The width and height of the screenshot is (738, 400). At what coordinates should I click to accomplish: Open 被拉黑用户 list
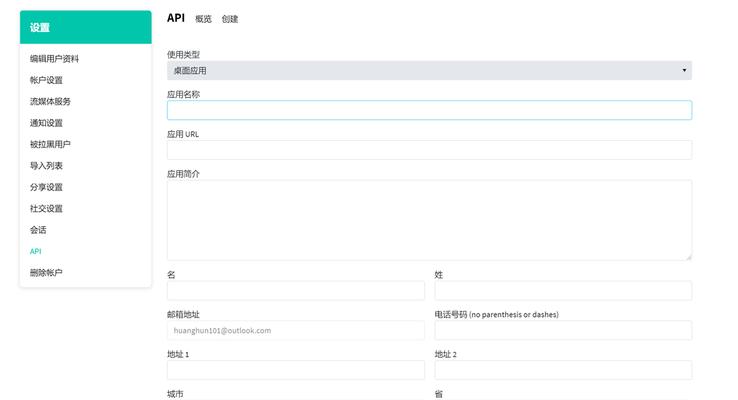[50, 144]
